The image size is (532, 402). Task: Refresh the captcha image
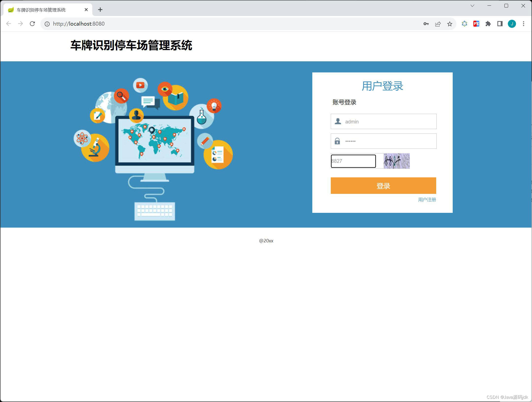click(397, 161)
